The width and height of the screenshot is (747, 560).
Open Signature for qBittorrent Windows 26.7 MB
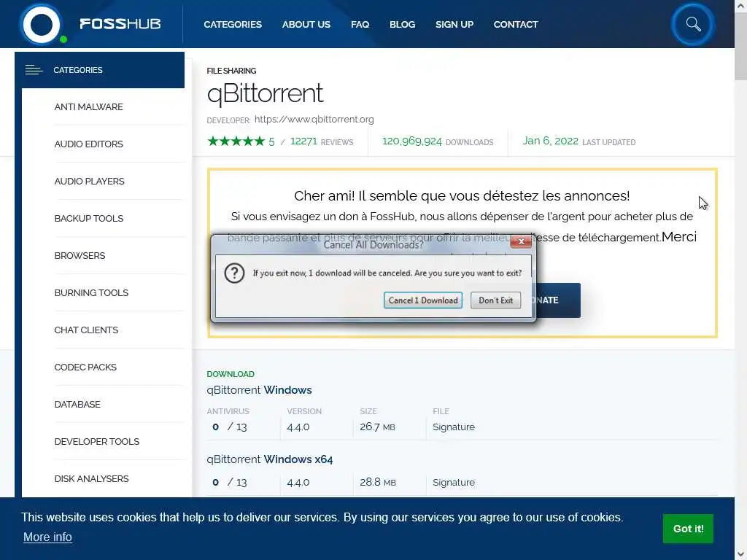click(454, 427)
